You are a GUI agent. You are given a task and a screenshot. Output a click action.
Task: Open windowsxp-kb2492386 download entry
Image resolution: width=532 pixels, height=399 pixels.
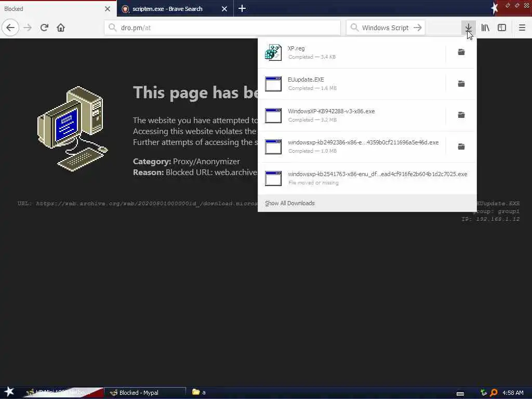351,146
